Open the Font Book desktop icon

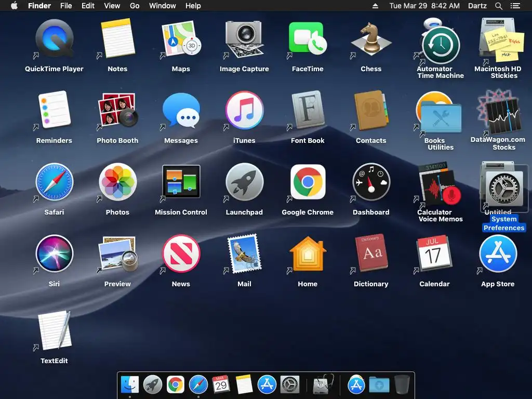pyautogui.click(x=308, y=110)
